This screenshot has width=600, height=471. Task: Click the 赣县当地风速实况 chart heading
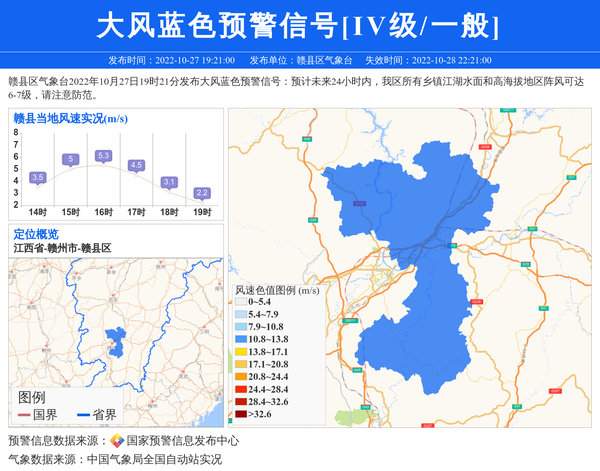69,119
